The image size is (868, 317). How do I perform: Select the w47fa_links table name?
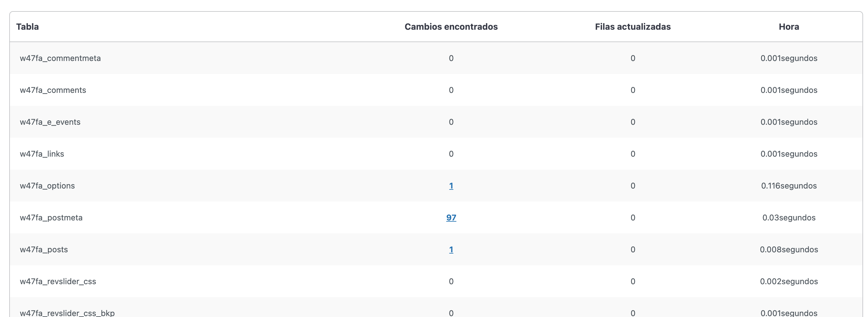coord(42,154)
